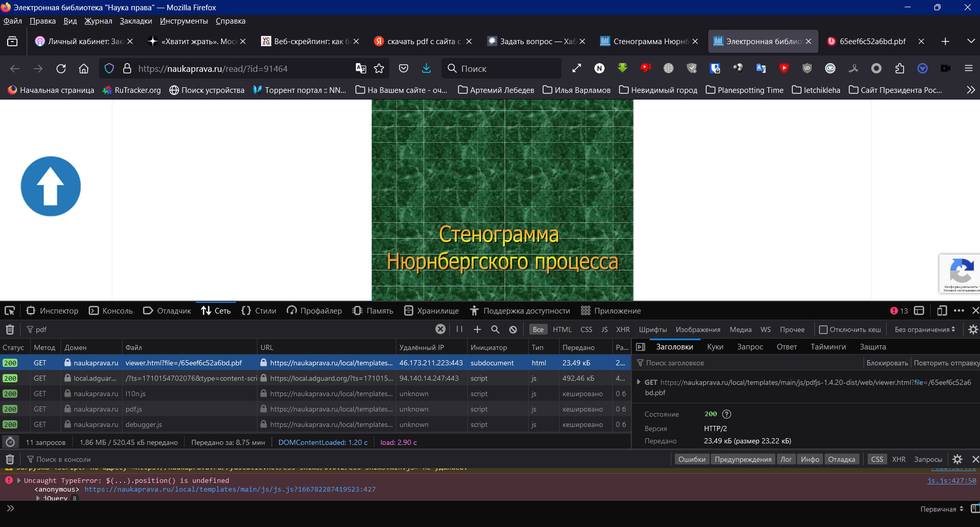Open the js.js:427:50 source link
Screen dimensions: 980x527
click(x=952, y=480)
